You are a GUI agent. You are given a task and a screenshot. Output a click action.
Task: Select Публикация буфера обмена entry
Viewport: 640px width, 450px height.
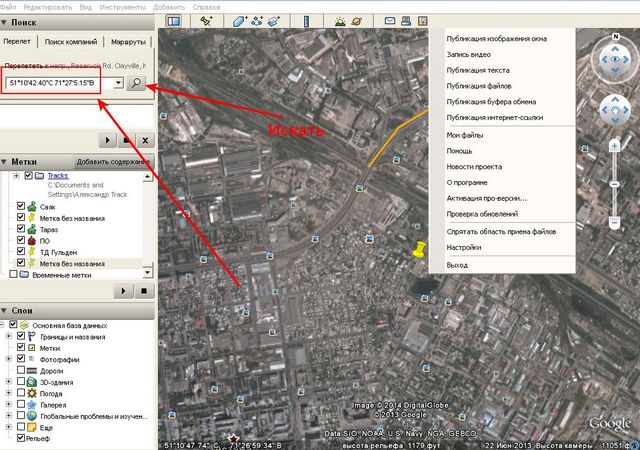coord(491,102)
